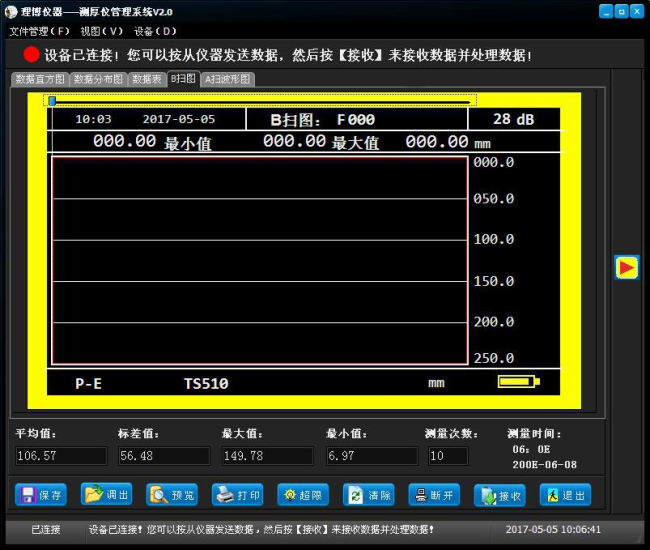Click the slider handle above B-scan display
Viewport: 650px width, 550px height.
click(51, 100)
